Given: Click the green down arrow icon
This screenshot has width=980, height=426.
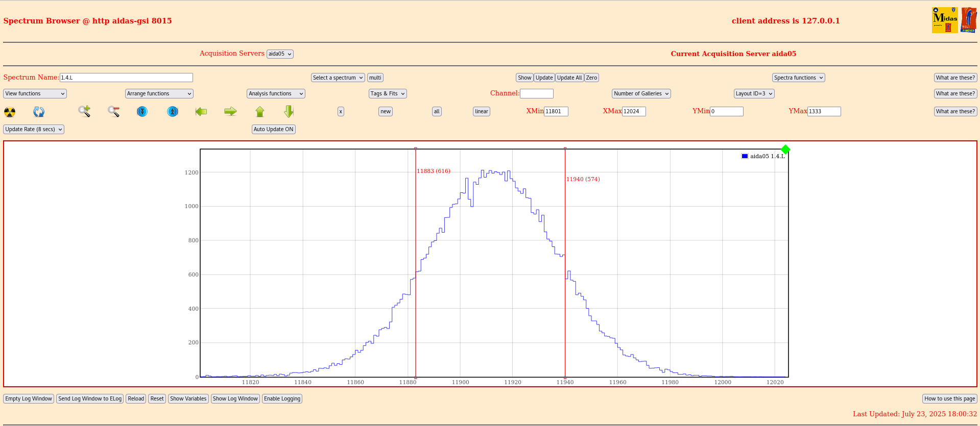Looking at the screenshot, I should point(289,111).
